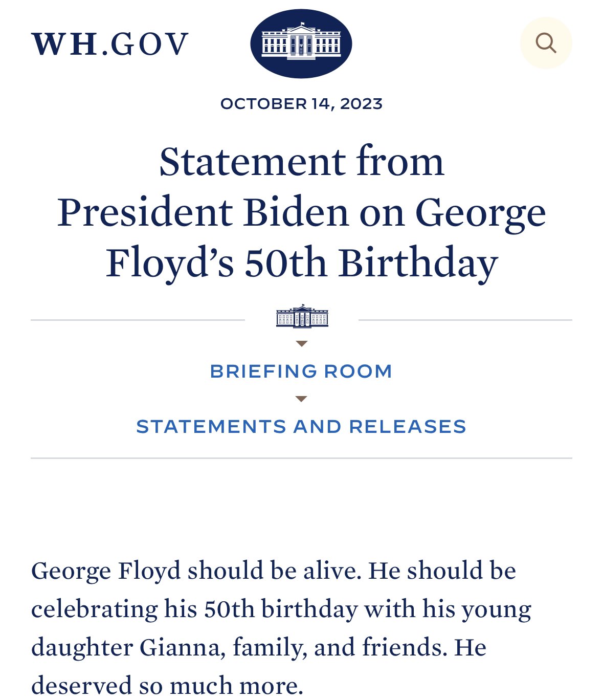603x700 pixels.
Task: Click the sentence 'George Floyd should be alive.'
Action: [x=196, y=571]
